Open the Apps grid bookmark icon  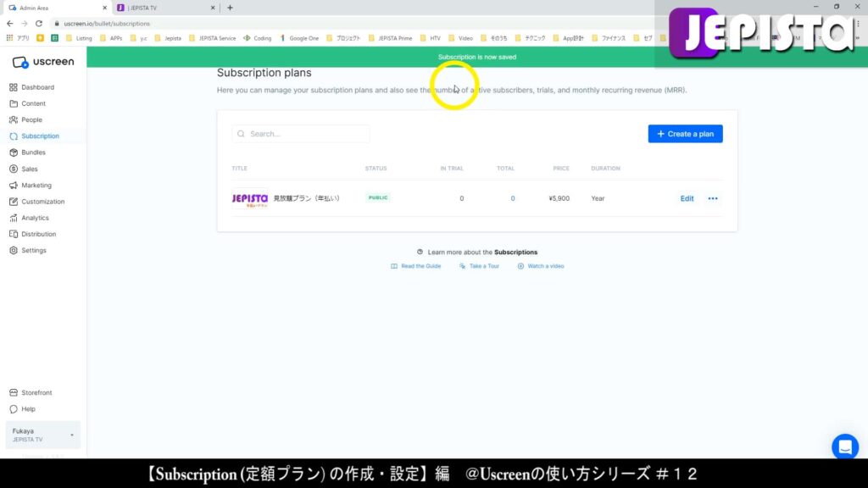click(x=9, y=38)
